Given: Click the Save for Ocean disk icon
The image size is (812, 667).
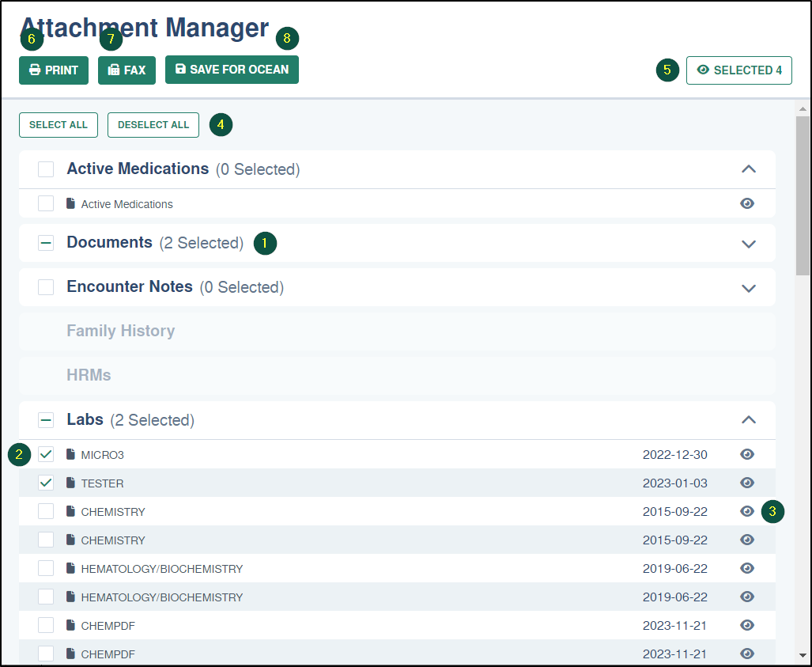Looking at the screenshot, I should point(180,69).
